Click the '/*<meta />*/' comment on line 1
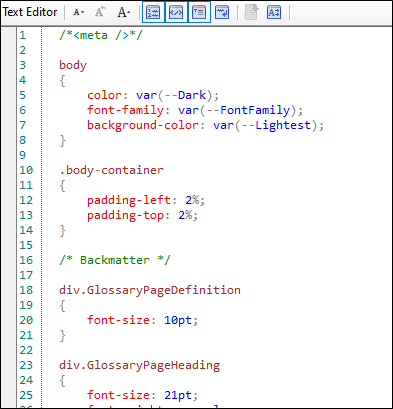Screen dimensions: 393x409 [x=101, y=35]
